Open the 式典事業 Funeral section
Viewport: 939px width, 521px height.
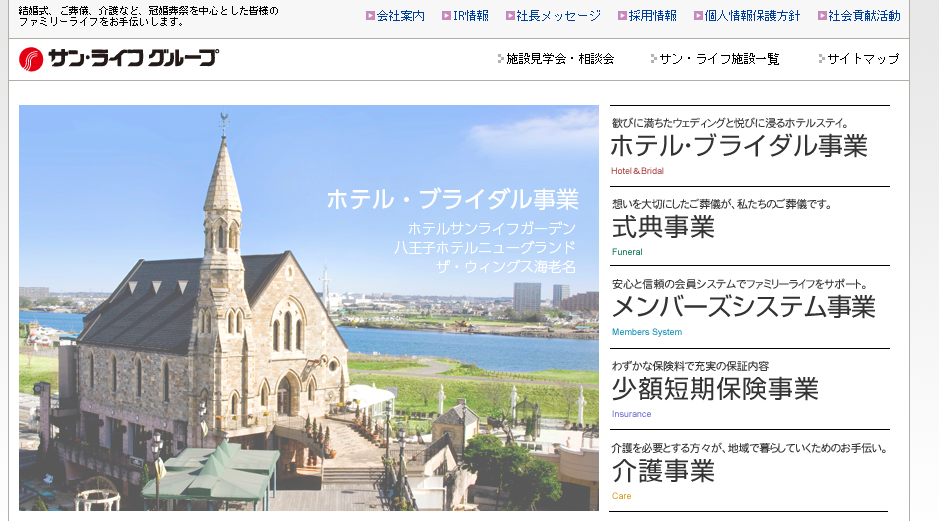(x=663, y=227)
